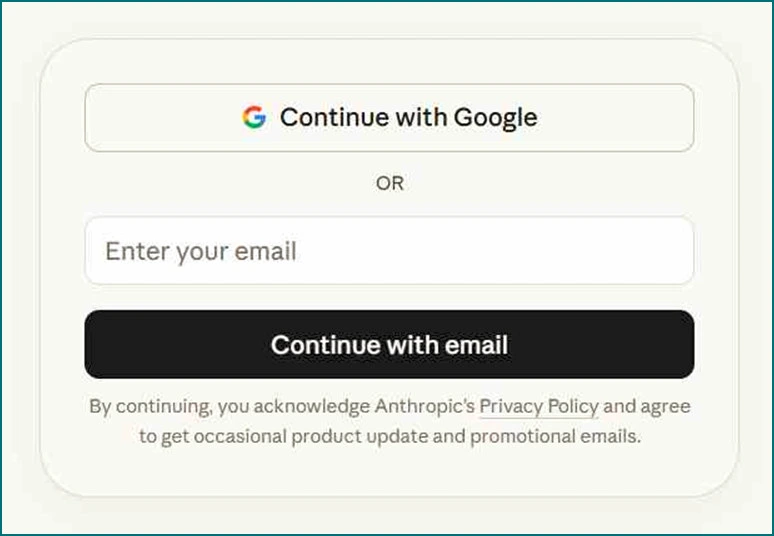Click the Google "G" logo icon
Viewport: 774px width, 536px height.
point(254,118)
